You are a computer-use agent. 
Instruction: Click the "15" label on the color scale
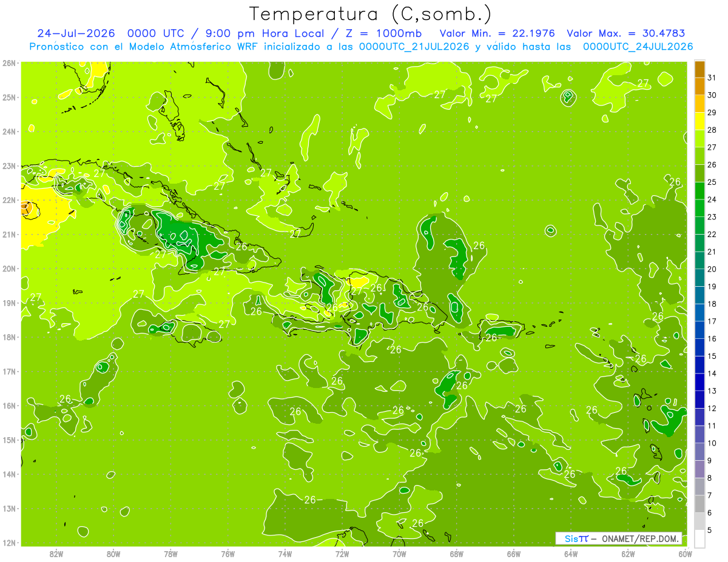712,356
